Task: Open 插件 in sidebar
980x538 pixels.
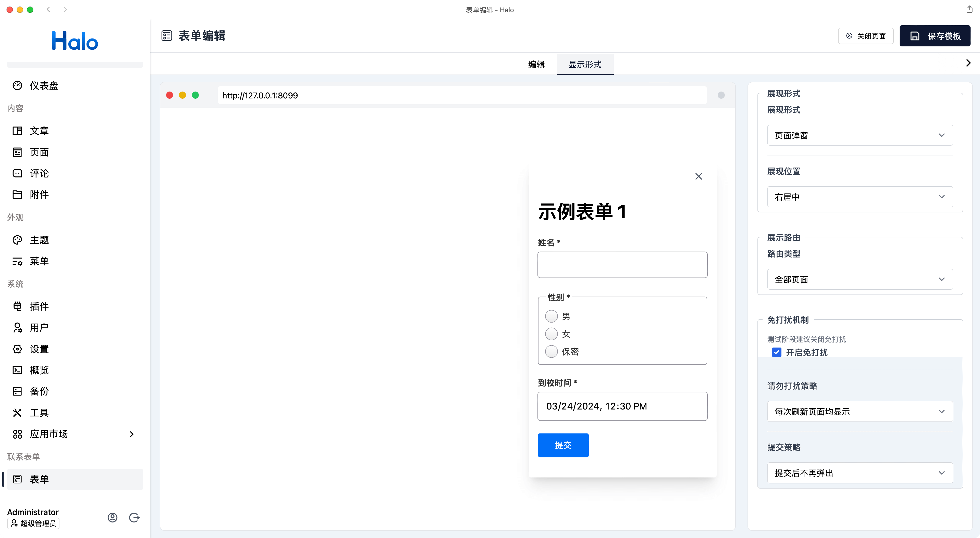Action: coord(75,306)
